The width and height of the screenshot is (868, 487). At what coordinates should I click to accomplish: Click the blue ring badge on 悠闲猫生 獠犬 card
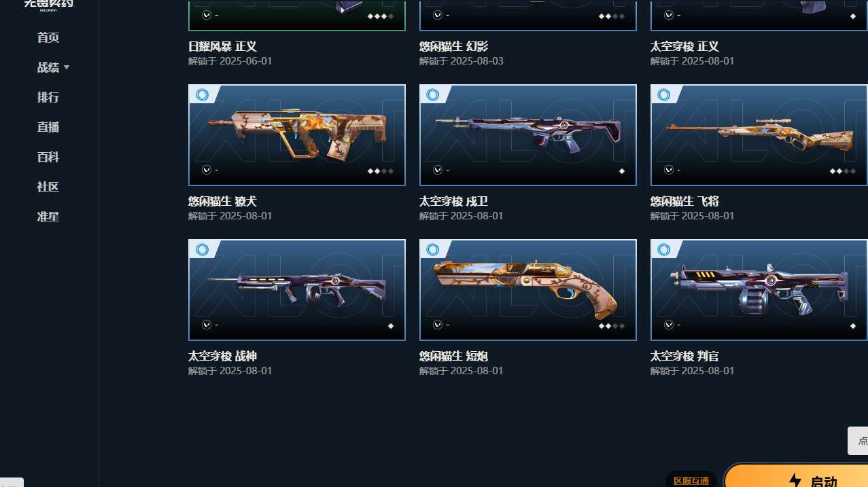point(202,95)
